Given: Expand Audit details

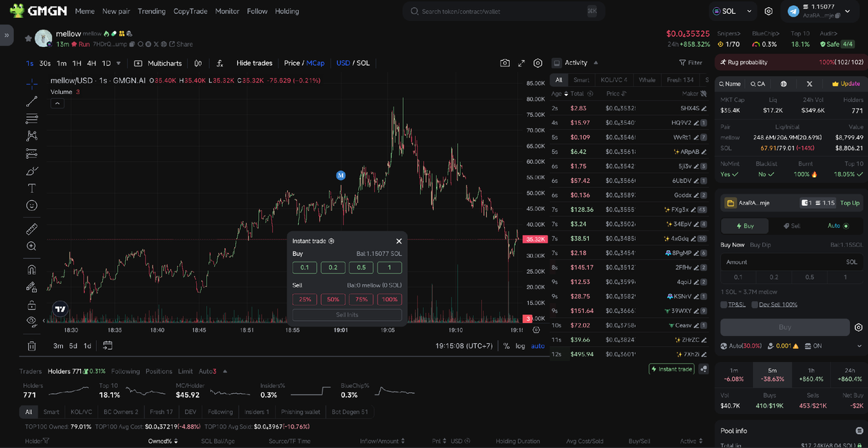Looking at the screenshot, I should tap(830, 33).
